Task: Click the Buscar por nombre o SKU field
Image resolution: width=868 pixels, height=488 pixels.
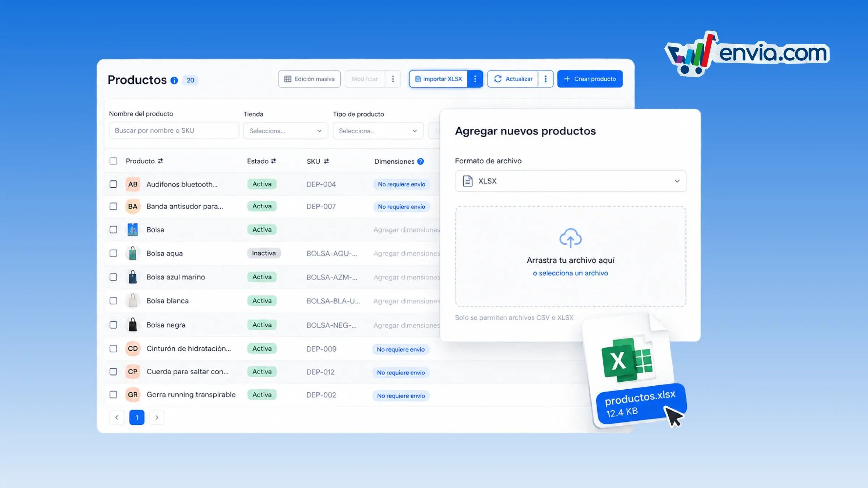Action: (x=174, y=130)
